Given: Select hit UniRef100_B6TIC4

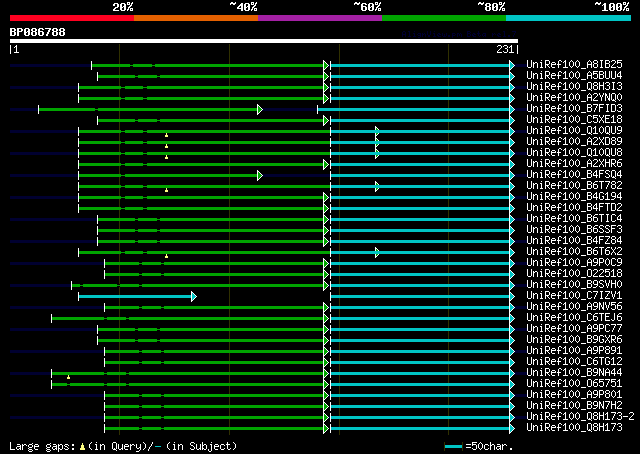Looking at the screenshot, I should (x=574, y=219).
